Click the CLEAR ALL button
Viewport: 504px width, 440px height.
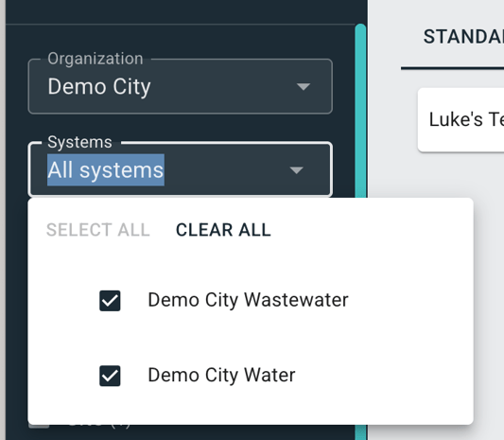pyautogui.click(x=223, y=230)
